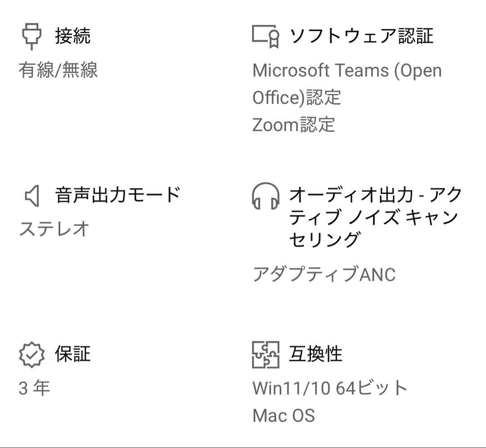
Task: Click the ステレオ value
Action: (x=54, y=229)
